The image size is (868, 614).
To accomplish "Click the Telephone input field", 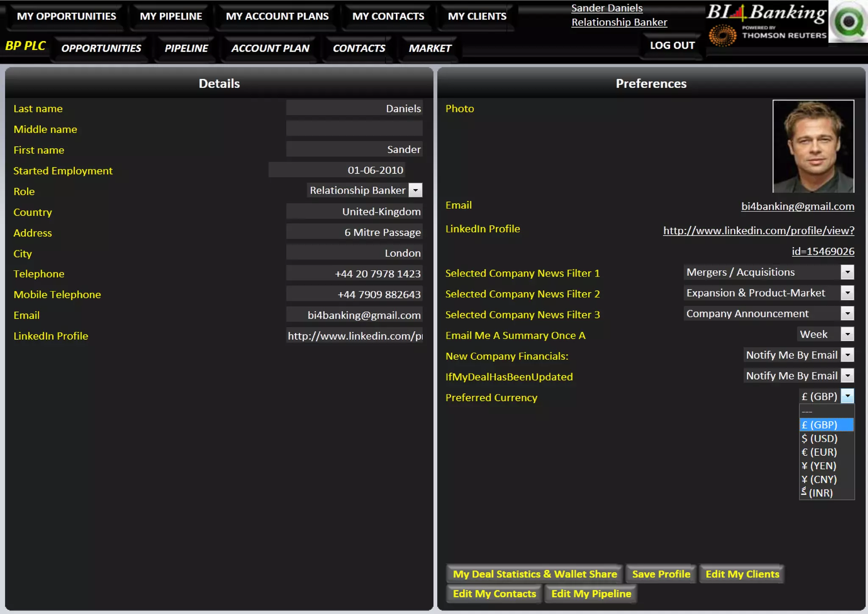I will [x=354, y=274].
